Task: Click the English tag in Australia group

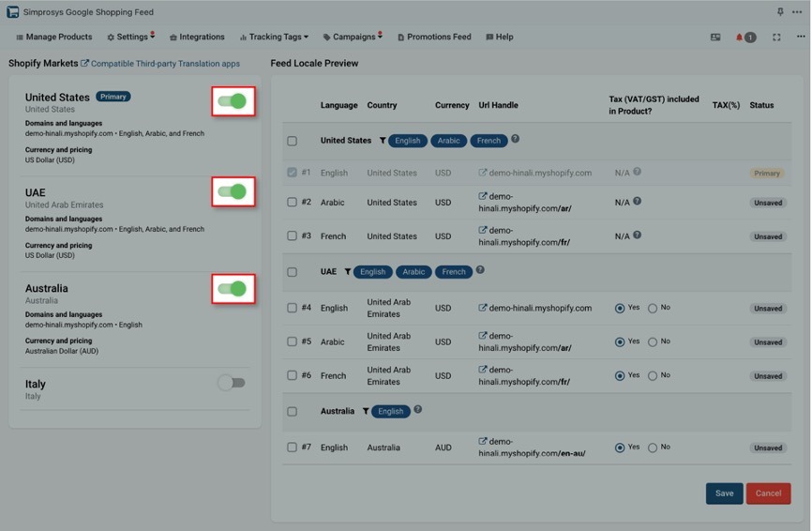Action: (x=390, y=411)
